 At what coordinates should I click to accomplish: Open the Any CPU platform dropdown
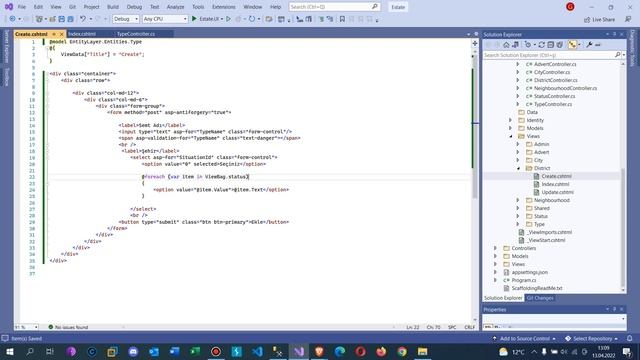165,19
